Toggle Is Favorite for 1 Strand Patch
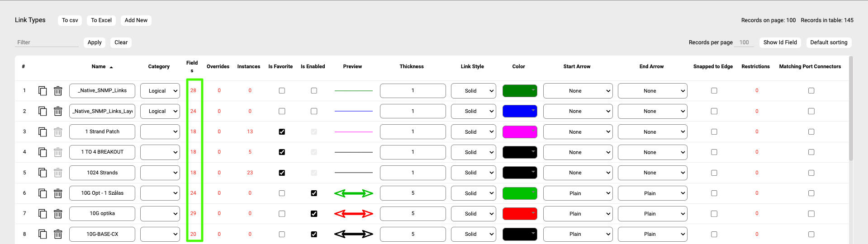Viewport: 868px width, 244px height. [282, 132]
